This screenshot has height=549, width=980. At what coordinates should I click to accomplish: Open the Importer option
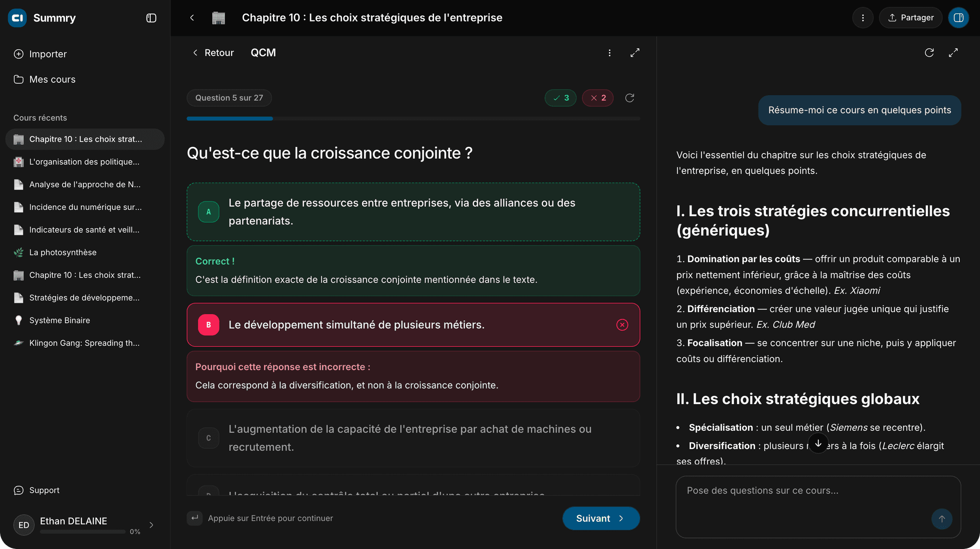point(40,54)
